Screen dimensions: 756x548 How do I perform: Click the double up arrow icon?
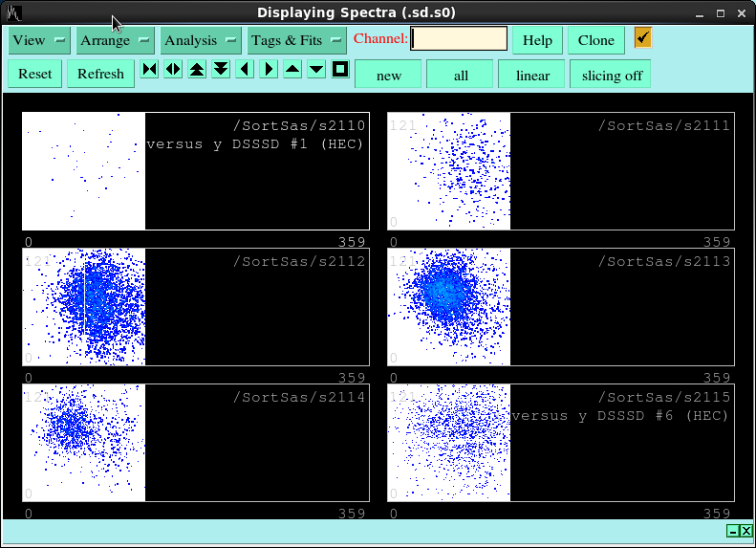coord(197,69)
